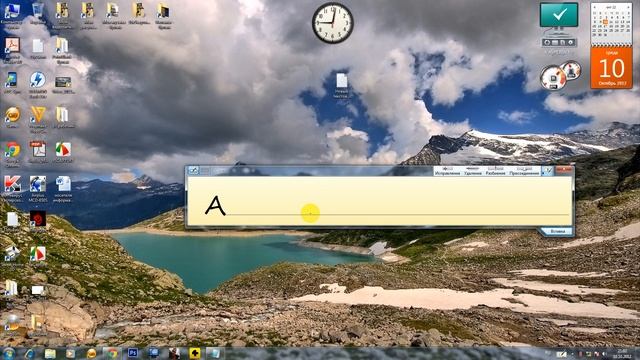Viewport: 640px width, 360px height.
Task: Open Windows Media Player on taskbar
Action: click(x=71, y=353)
